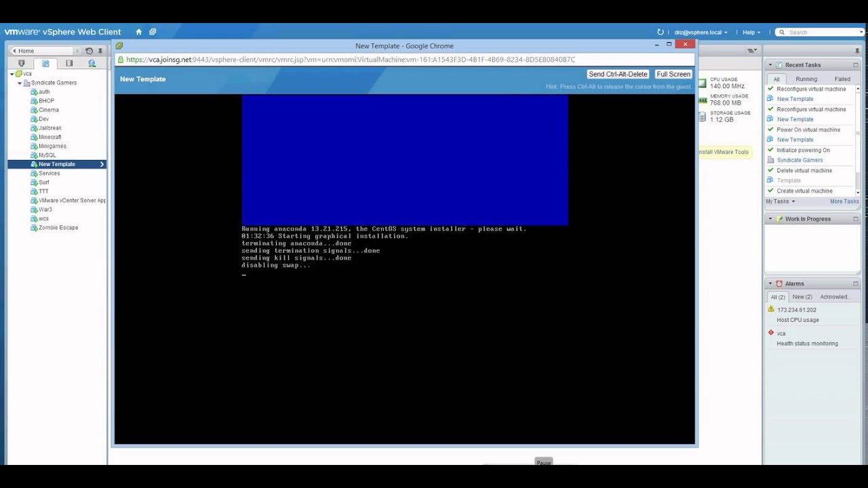Collapse the Syndicate Gamers folder
The height and width of the screenshot is (488, 868).
[x=20, y=83]
